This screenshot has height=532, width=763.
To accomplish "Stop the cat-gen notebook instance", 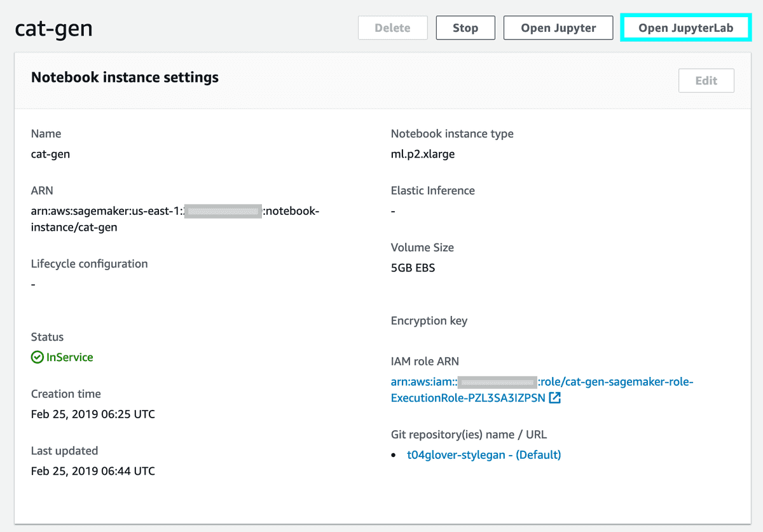I will pyautogui.click(x=465, y=28).
